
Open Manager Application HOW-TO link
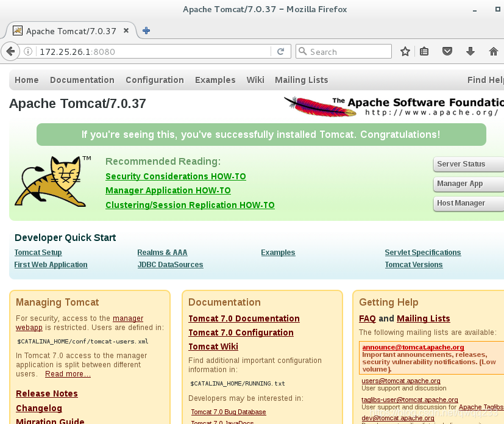coord(168,190)
